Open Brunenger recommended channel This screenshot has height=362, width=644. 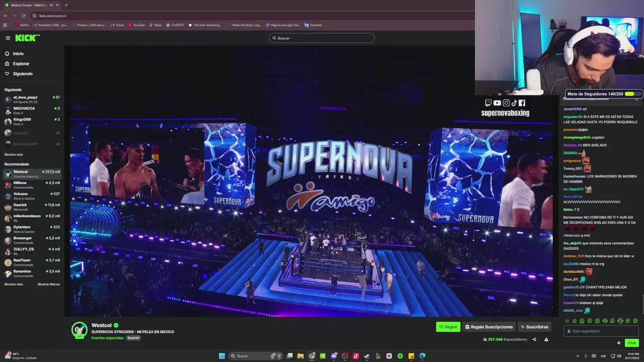pyautogui.click(x=32, y=240)
